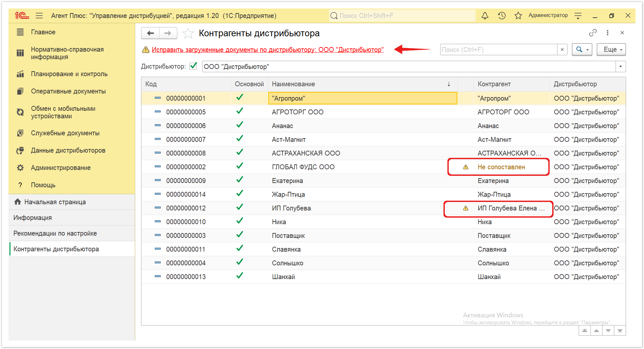The height and width of the screenshot is (349, 644).
Task: Add page to favorites star near title
Action: point(188,33)
